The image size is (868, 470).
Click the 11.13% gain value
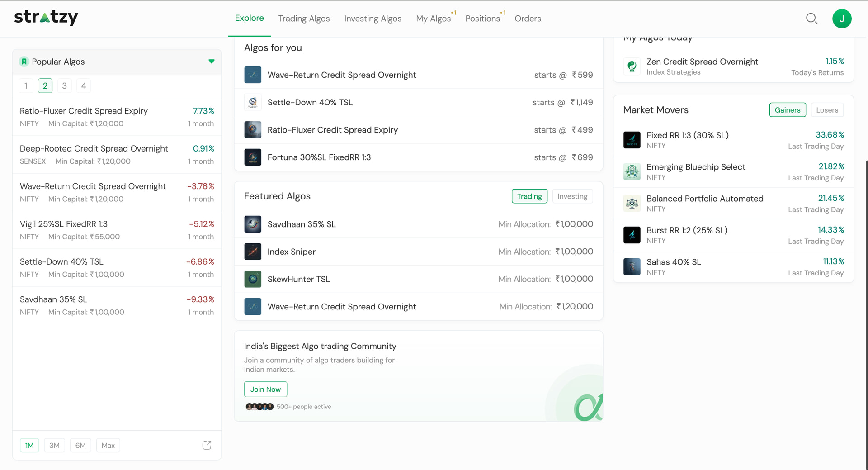833,261
